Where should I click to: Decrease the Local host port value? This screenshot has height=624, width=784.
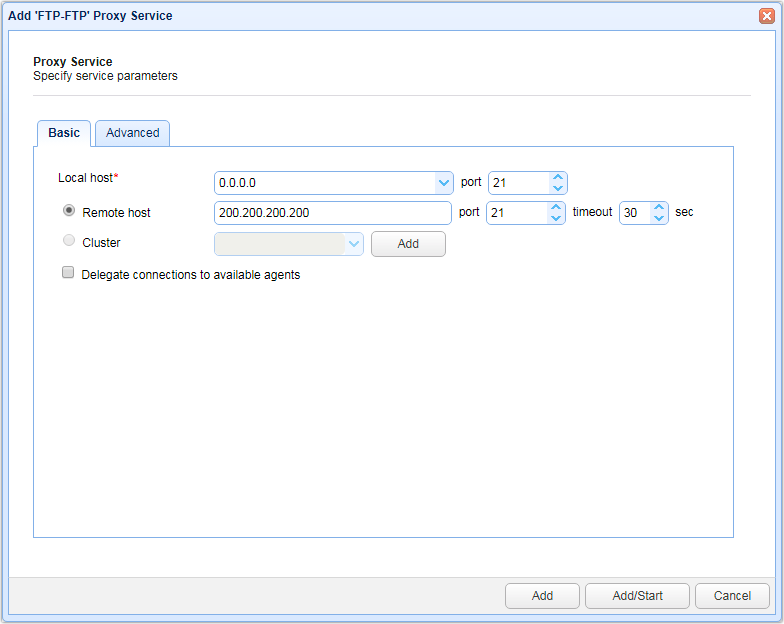coord(558,188)
